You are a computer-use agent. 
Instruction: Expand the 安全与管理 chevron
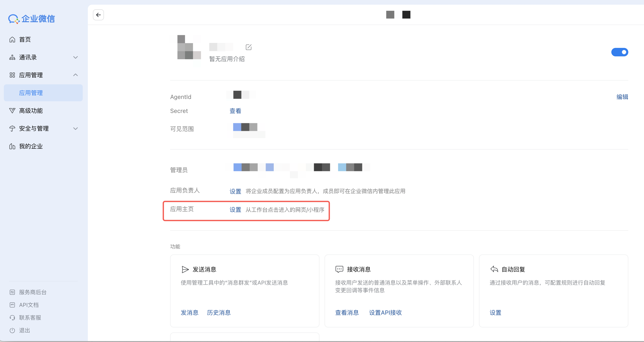click(76, 128)
